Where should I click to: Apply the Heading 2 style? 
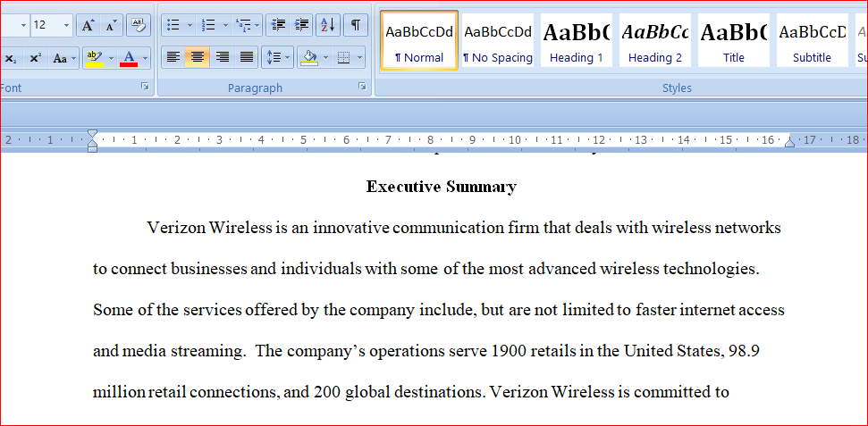click(655, 40)
